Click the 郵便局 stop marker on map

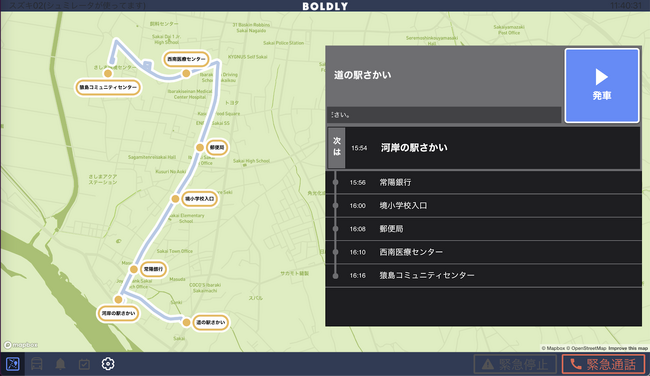coord(200,147)
